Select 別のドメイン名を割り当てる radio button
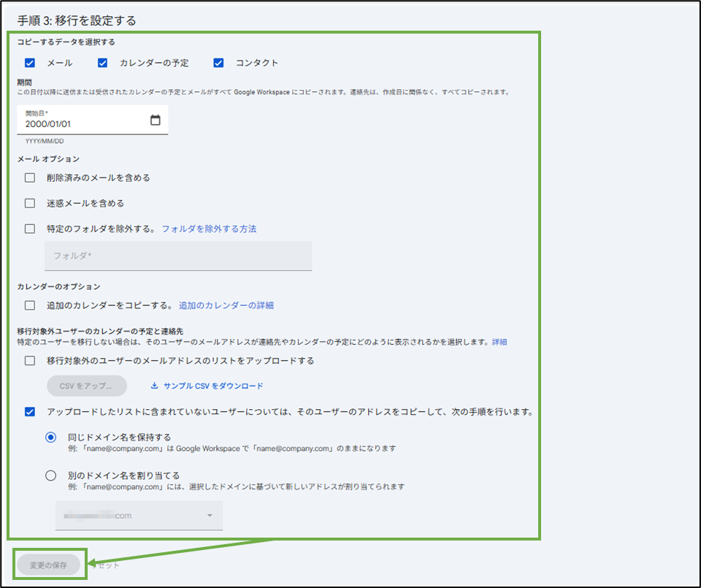Viewport: 701px width, 588px height. 51,475
